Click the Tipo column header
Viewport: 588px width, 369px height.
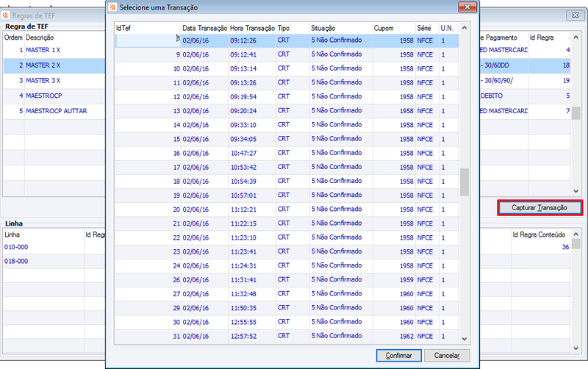coord(293,28)
